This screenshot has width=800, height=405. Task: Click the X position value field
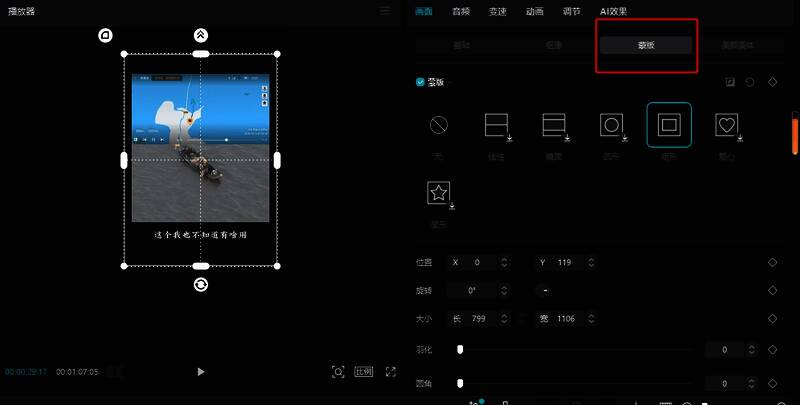coord(478,262)
